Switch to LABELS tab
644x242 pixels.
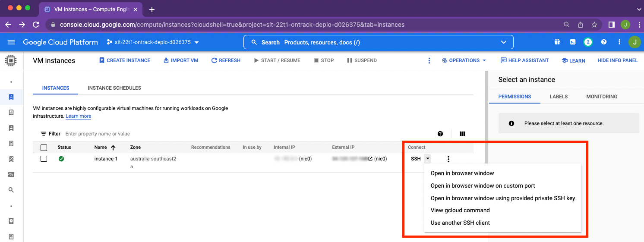click(559, 97)
